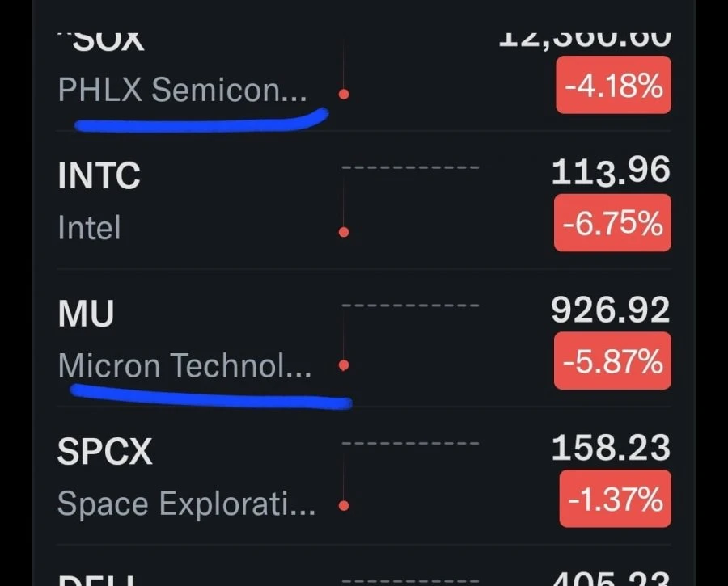This screenshot has height=586, width=728.
Task: Click the Intel price 113.96
Action: [x=611, y=171]
